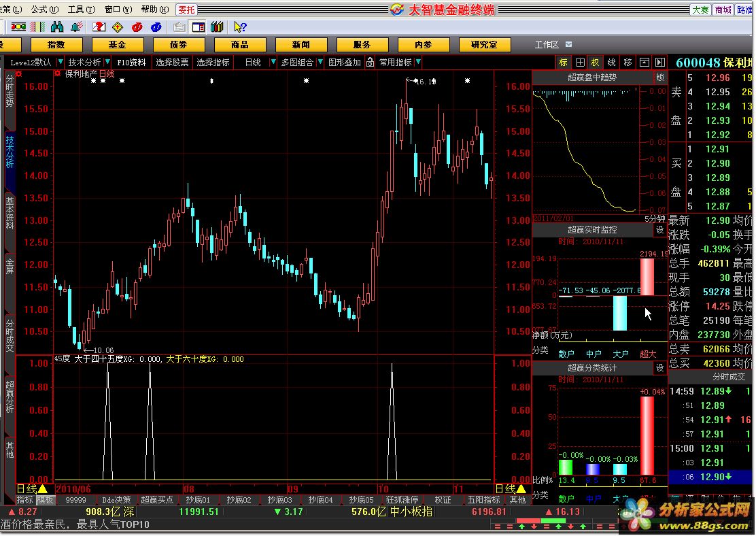Toggle the window layout panel icon
This screenshot has height=536, width=756.
point(198,27)
